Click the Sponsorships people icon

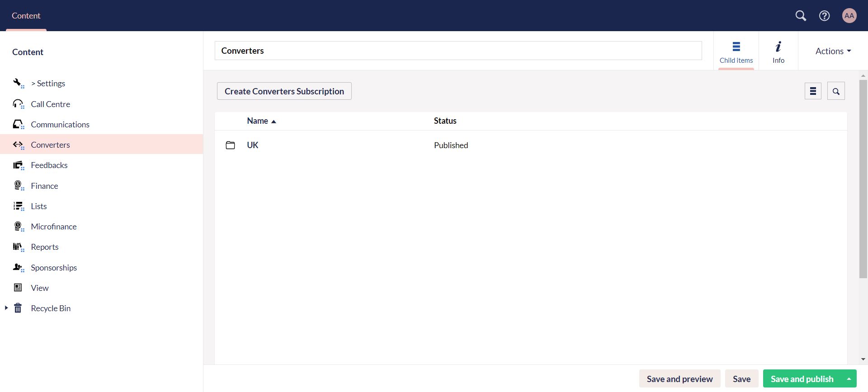[x=18, y=267]
